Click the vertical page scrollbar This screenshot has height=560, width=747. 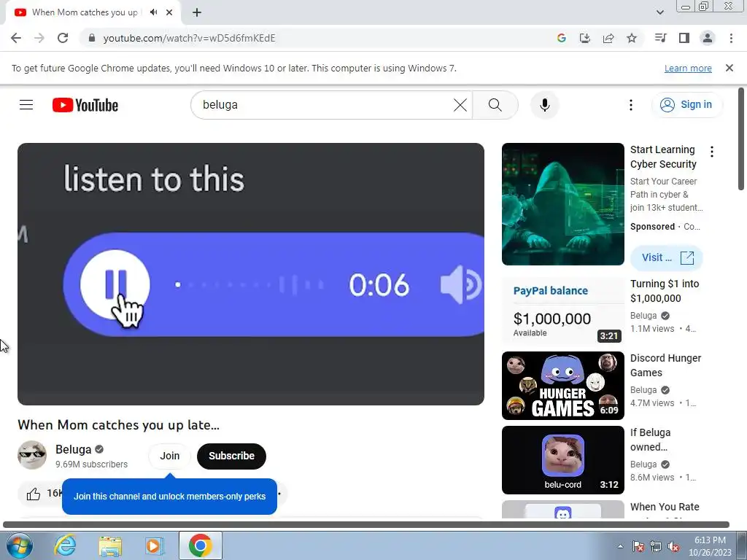(x=741, y=139)
